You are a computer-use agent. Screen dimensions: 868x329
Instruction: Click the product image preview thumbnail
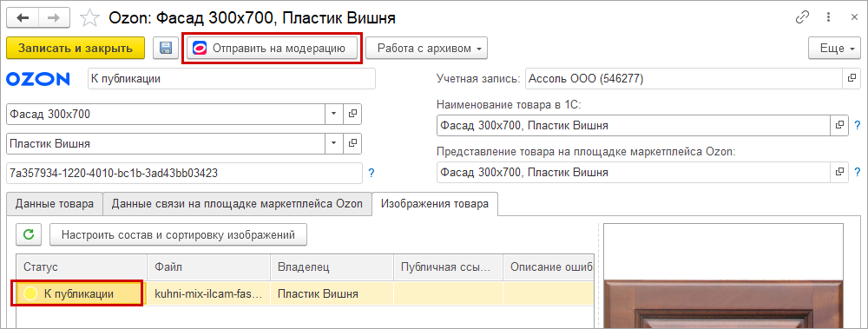coord(723,276)
